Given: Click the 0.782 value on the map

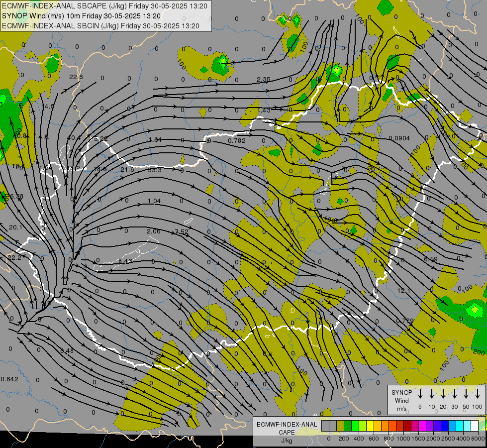Looking at the screenshot, I should pos(237,141).
